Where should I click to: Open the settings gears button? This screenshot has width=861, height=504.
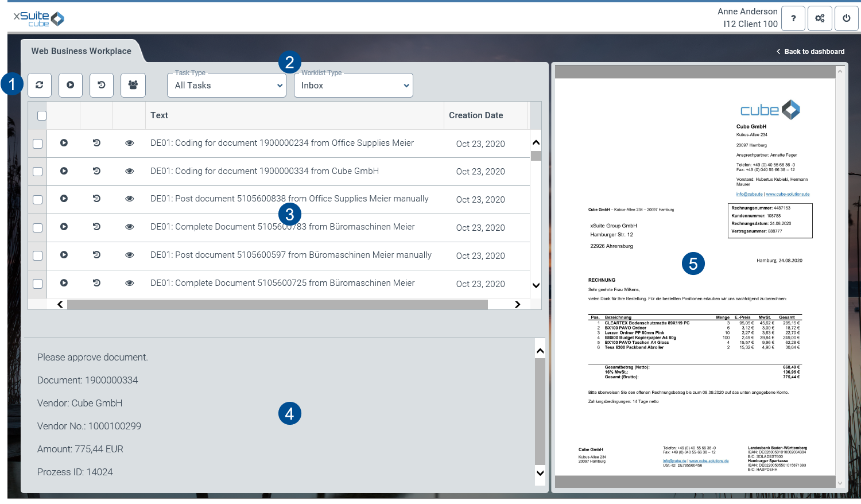pos(820,18)
